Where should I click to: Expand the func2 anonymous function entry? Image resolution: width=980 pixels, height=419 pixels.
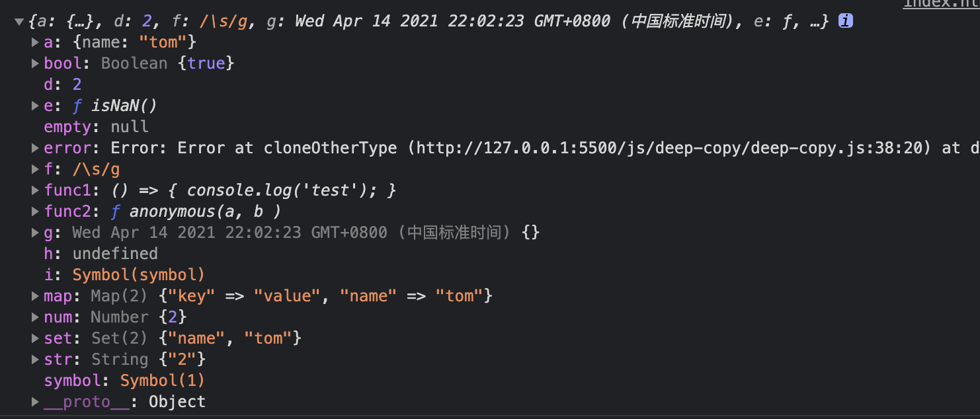point(35,212)
